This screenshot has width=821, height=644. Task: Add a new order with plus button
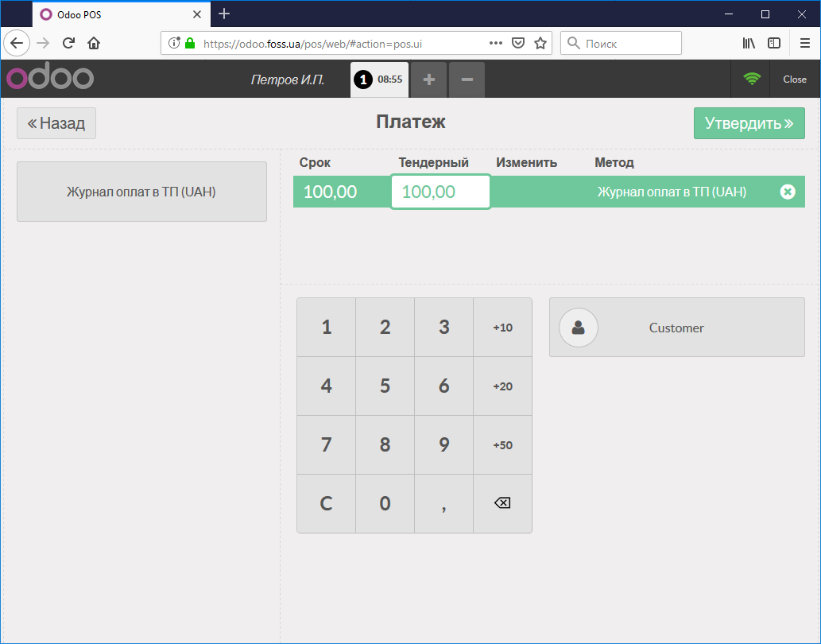coord(429,80)
